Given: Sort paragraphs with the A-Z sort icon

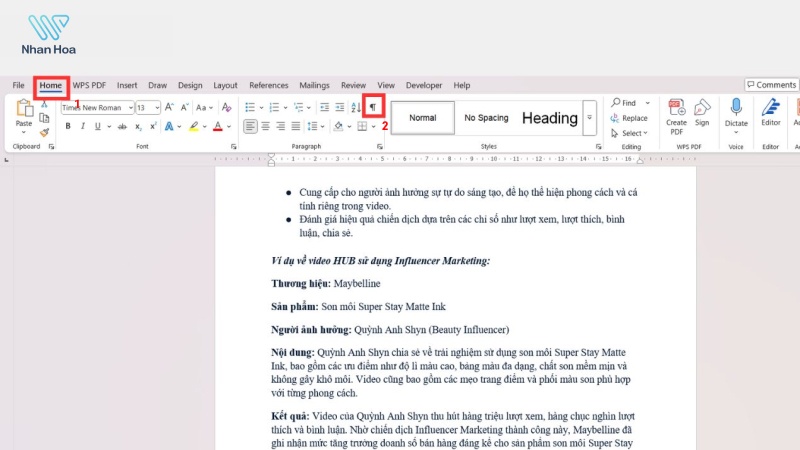Looking at the screenshot, I should (x=356, y=107).
